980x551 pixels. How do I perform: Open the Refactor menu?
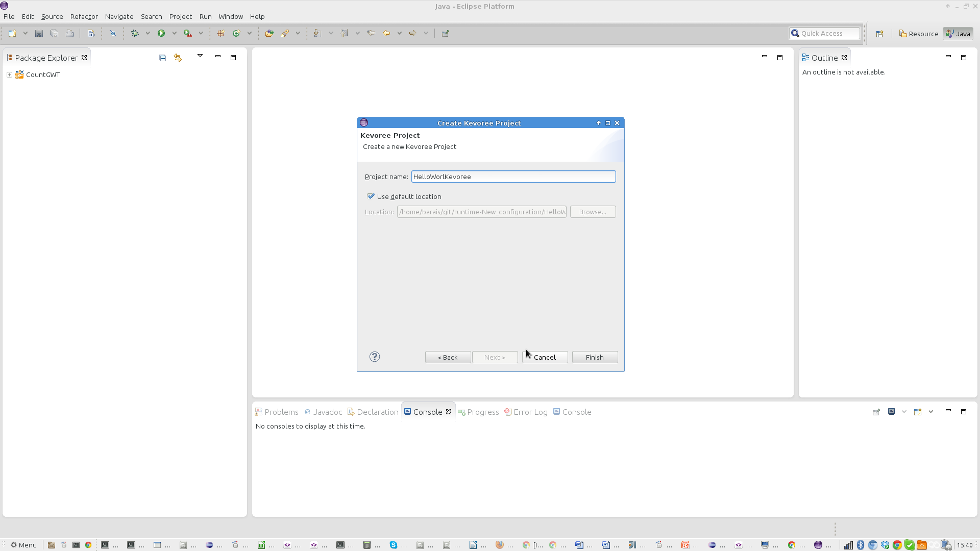pyautogui.click(x=84, y=16)
